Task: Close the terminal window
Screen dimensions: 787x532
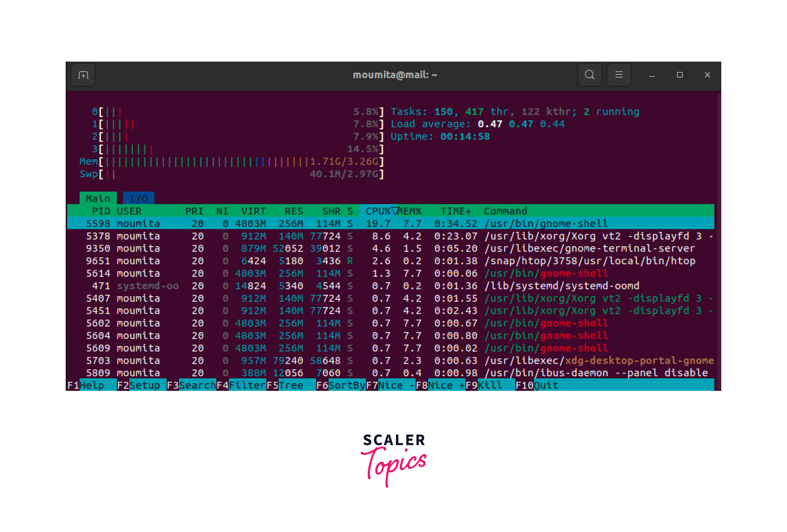Action: 707,75
